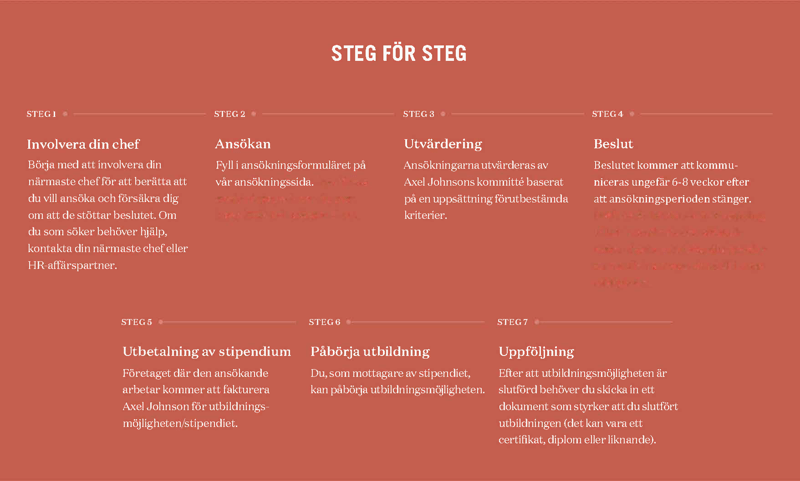Click the dot marker next to STEG 1
This screenshot has width=800, height=481.
pyautogui.click(x=65, y=114)
